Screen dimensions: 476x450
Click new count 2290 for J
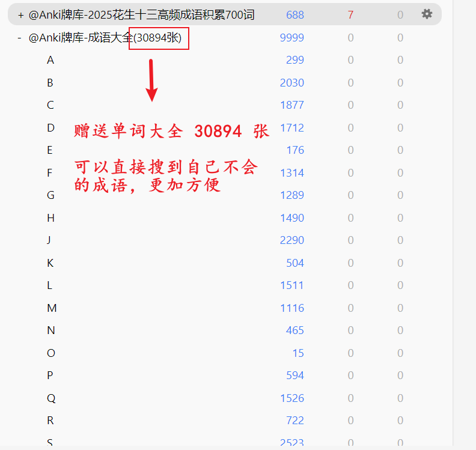pyautogui.click(x=291, y=240)
